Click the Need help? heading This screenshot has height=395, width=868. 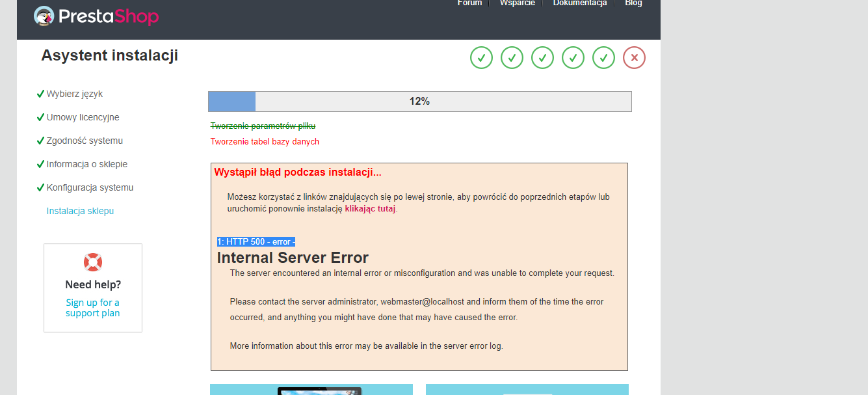click(93, 284)
